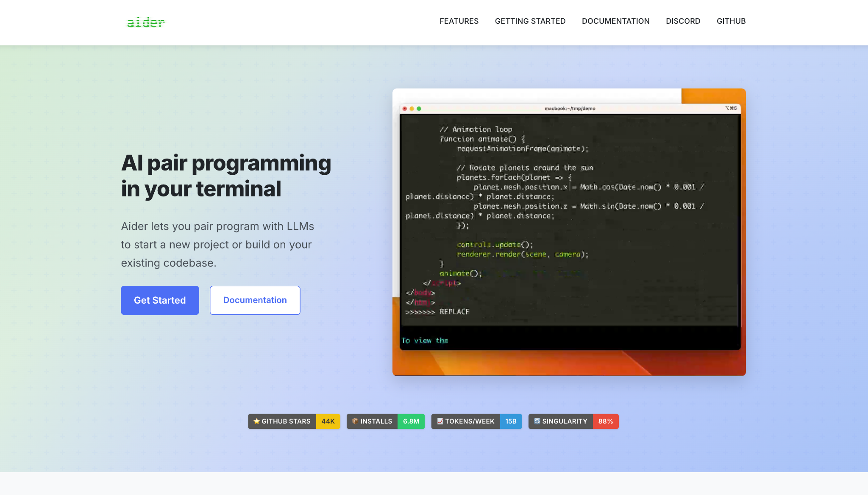Click the 44K GitHub stars value

pyautogui.click(x=328, y=421)
